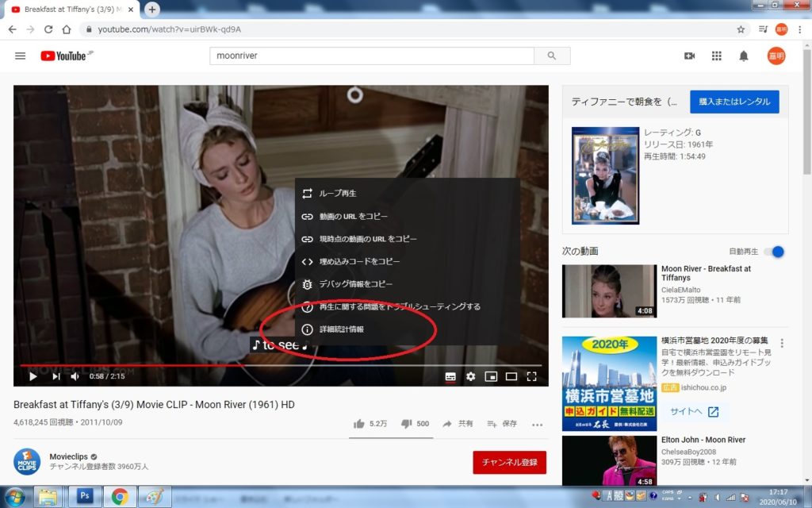Switch to miniplayer mode
This screenshot has height=508, width=812.
[x=491, y=376]
